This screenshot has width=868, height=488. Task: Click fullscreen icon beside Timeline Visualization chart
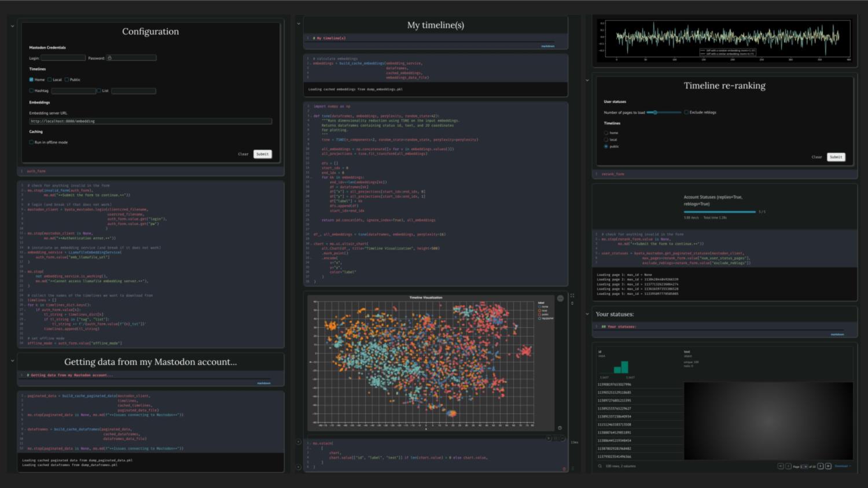(x=572, y=295)
